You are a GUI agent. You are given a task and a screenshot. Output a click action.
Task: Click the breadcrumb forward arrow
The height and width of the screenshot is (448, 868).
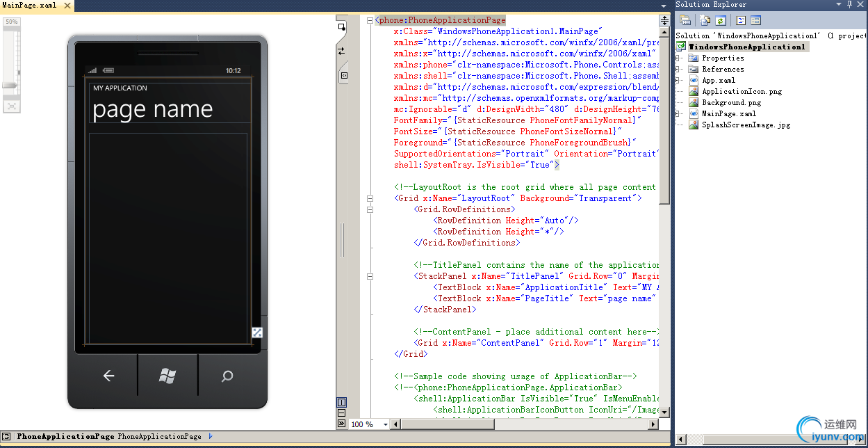pos(211,436)
